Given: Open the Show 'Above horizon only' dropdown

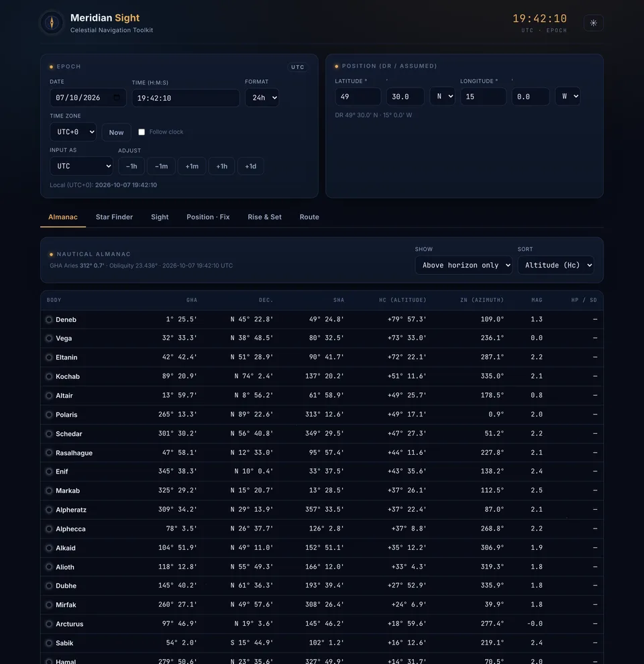Looking at the screenshot, I should [x=464, y=265].
